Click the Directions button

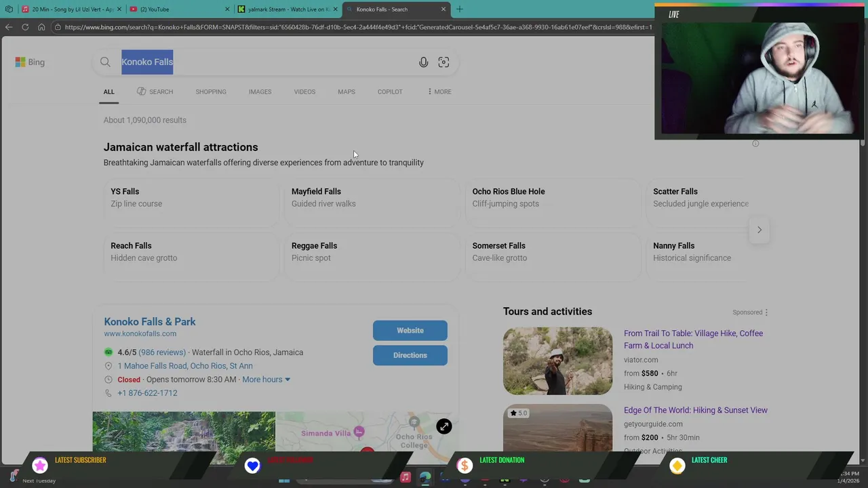(410, 355)
